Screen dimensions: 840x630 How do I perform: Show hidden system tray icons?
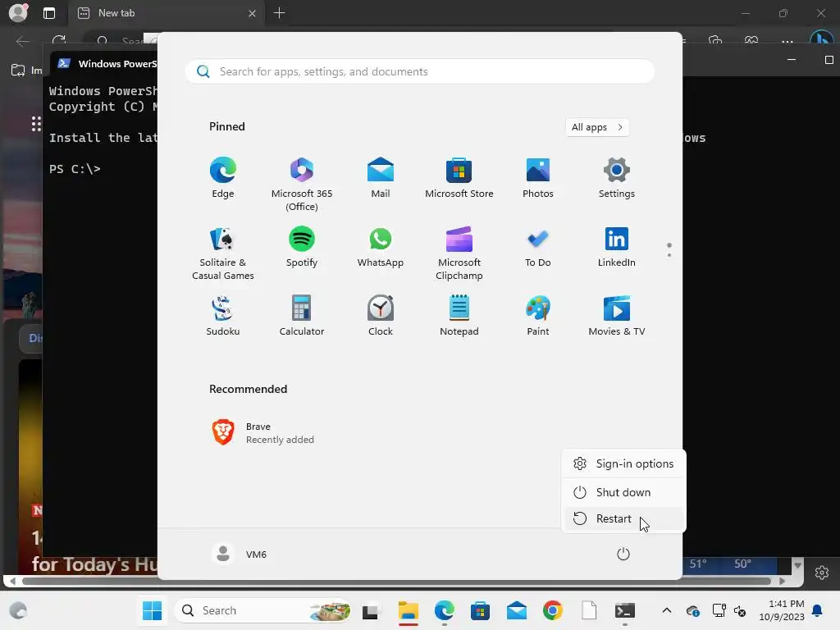tap(666, 610)
